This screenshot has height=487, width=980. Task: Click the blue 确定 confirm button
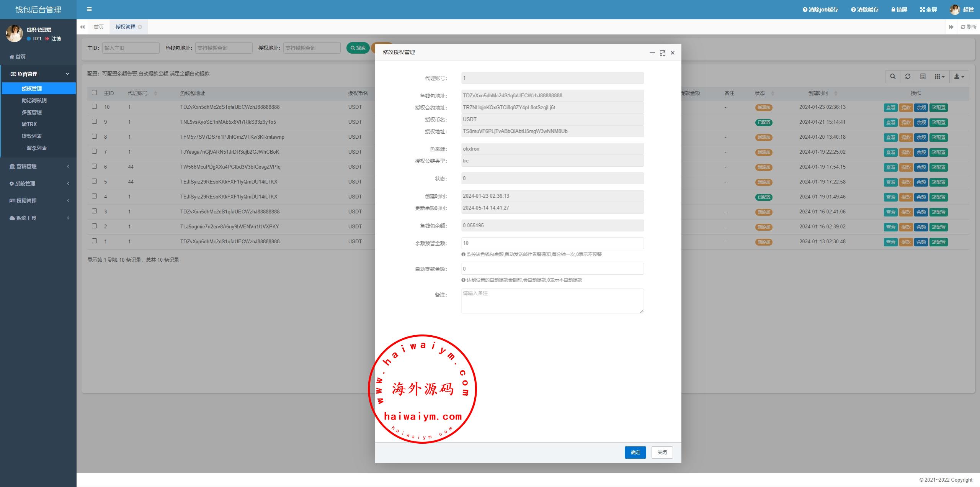pos(635,453)
